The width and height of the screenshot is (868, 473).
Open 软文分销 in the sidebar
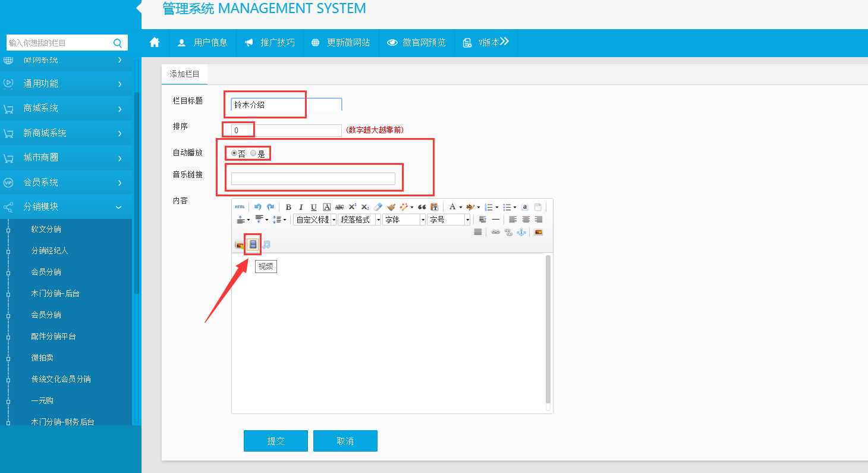pos(46,229)
